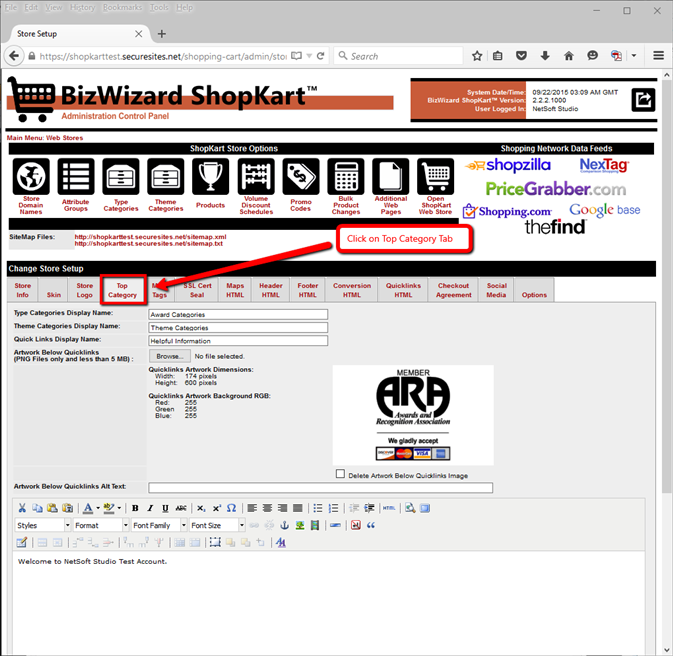Screen dimensions: 673x656
Task: Click Browse button for artwork file
Action: (x=170, y=356)
